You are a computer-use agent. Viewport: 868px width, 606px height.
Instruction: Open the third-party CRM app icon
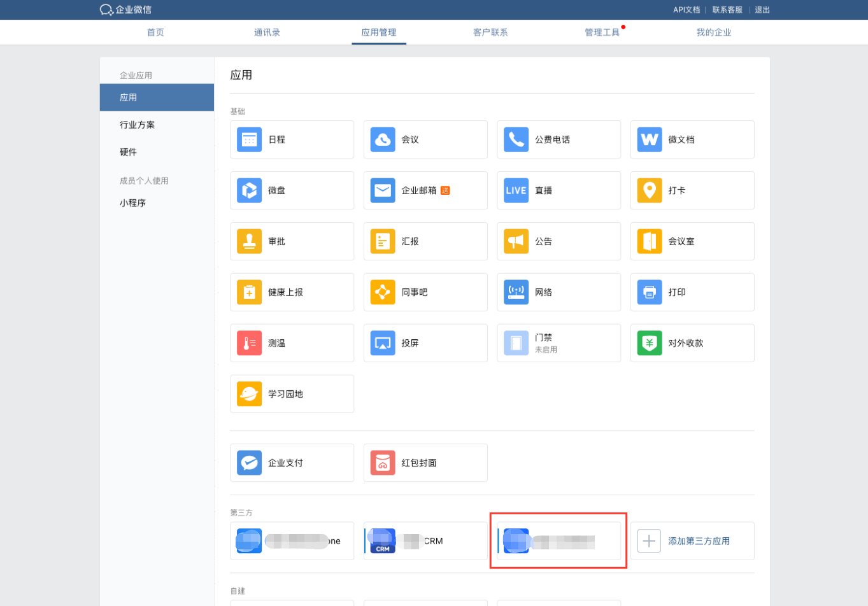coord(383,541)
